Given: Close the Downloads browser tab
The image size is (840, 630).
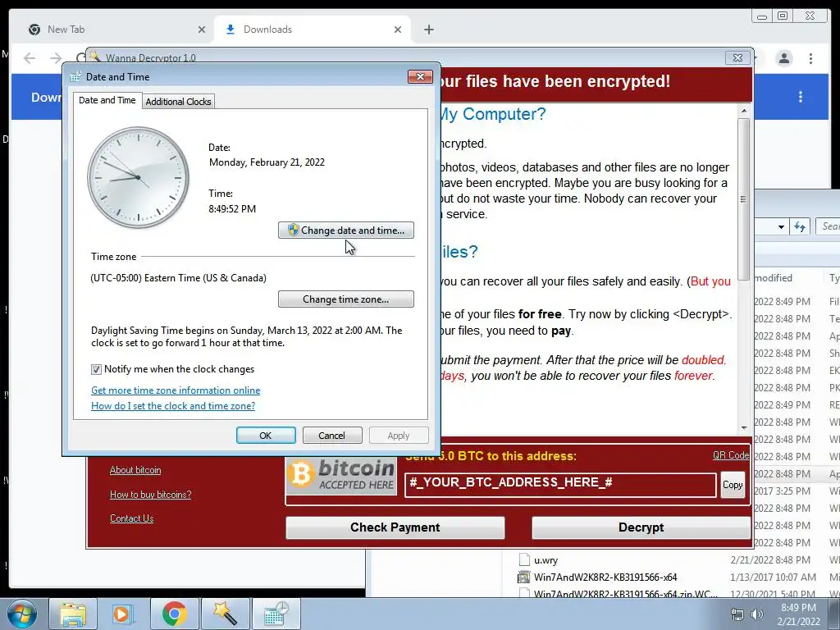Looking at the screenshot, I should 398,30.
